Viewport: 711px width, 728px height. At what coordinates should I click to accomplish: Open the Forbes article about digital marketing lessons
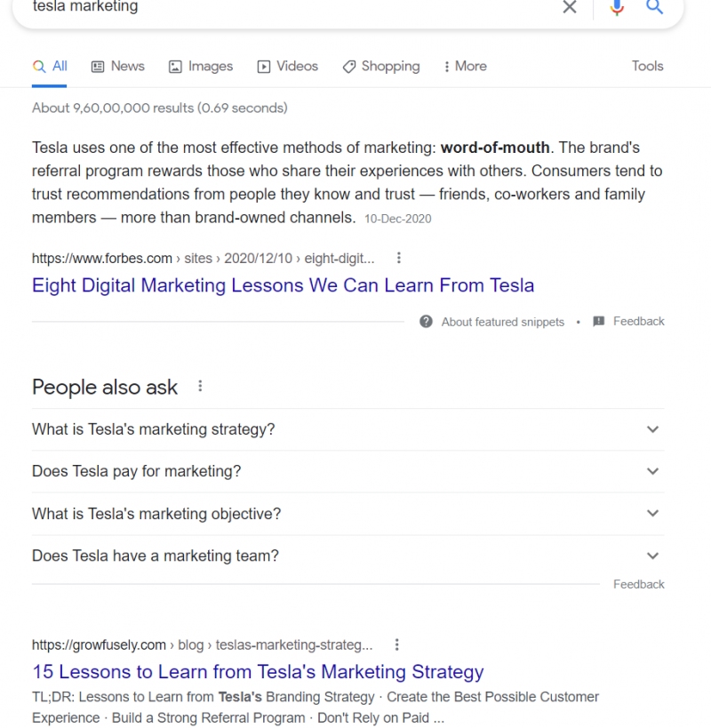click(283, 285)
